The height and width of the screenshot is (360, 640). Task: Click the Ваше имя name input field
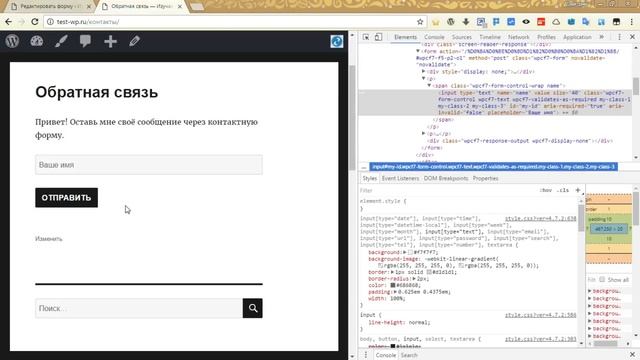149,164
